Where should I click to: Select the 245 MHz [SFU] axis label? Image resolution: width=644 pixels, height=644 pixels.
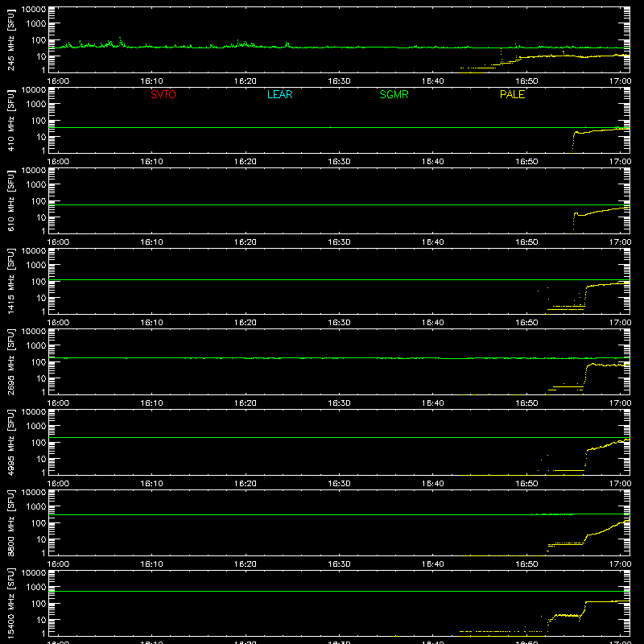point(11,39)
